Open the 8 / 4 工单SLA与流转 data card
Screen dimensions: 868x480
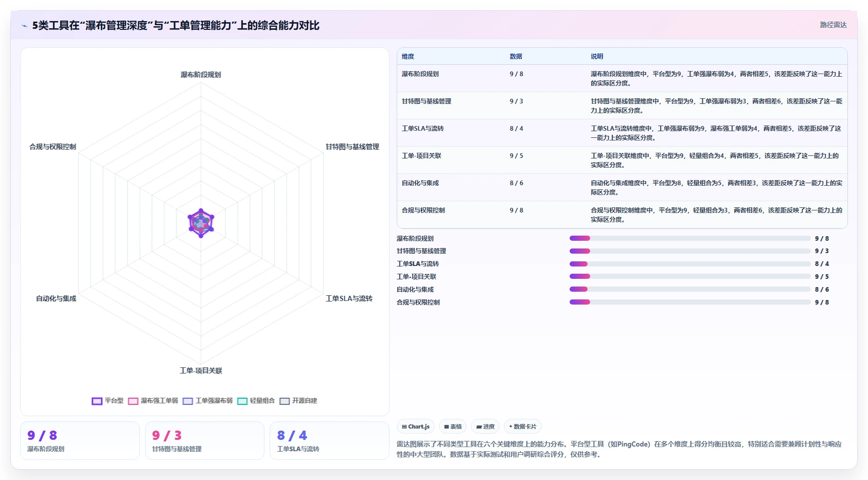(329, 440)
